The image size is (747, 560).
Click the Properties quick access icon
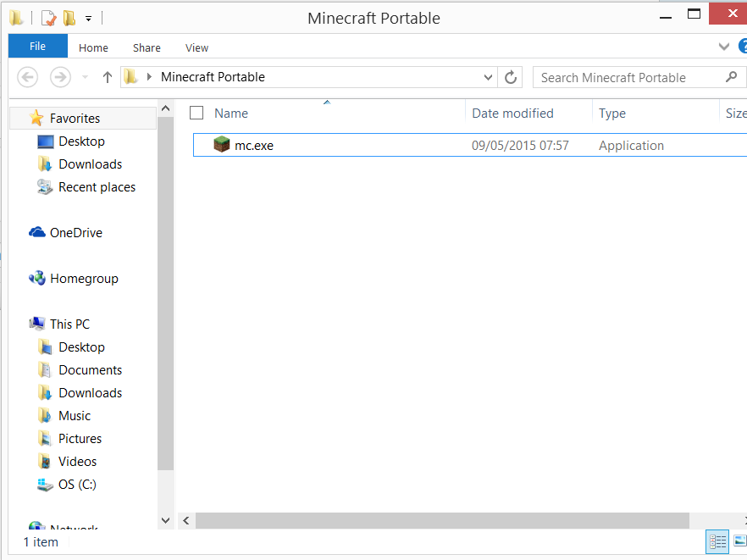48,19
